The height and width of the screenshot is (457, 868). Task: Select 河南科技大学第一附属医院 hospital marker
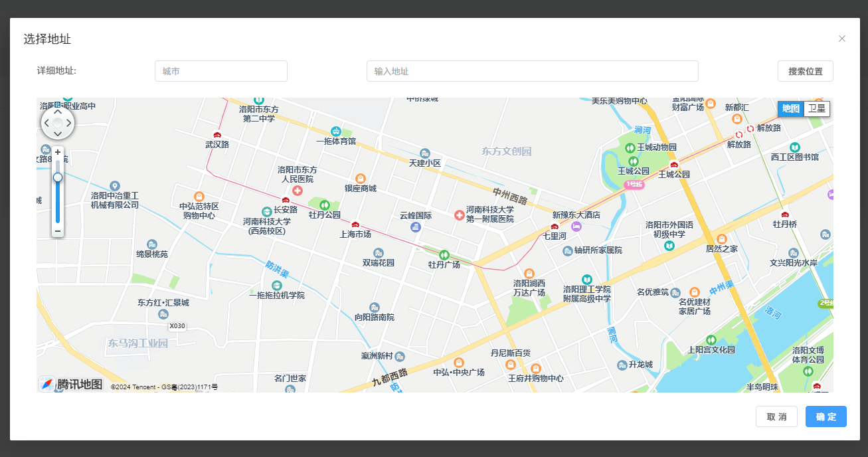pos(459,215)
